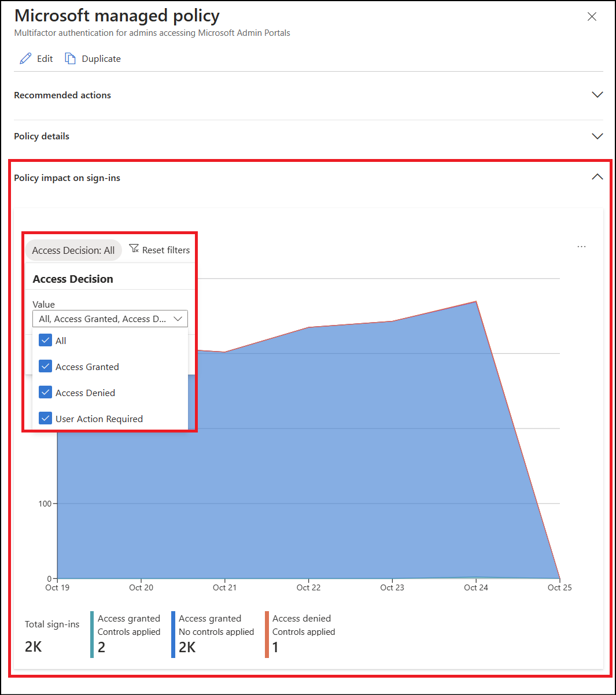616x695 pixels.
Task: Click the Oct 19 axis label
Action: (x=57, y=587)
